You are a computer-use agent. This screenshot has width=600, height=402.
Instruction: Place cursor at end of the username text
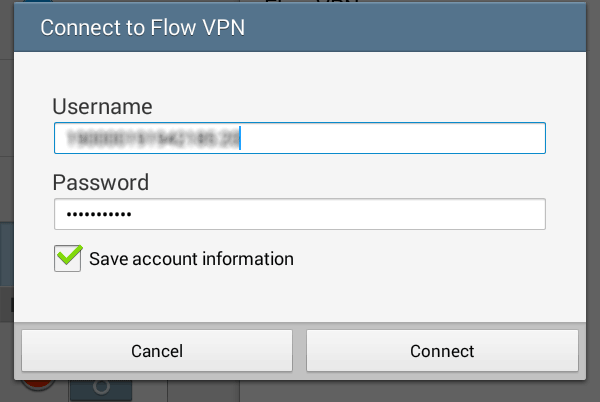click(x=242, y=138)
